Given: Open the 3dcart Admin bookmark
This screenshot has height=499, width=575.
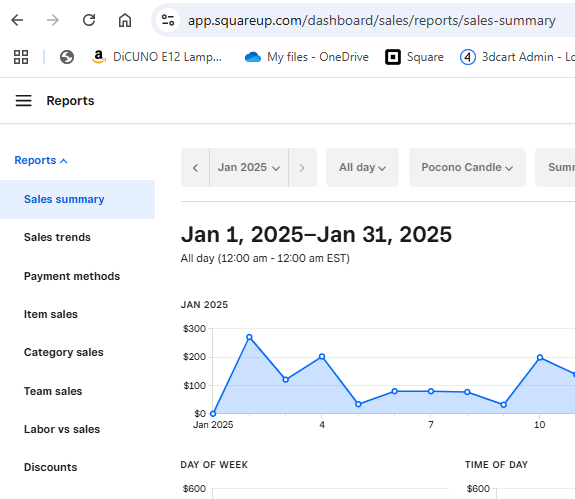Looking at the screenshot, I should (x=517, y=57).
